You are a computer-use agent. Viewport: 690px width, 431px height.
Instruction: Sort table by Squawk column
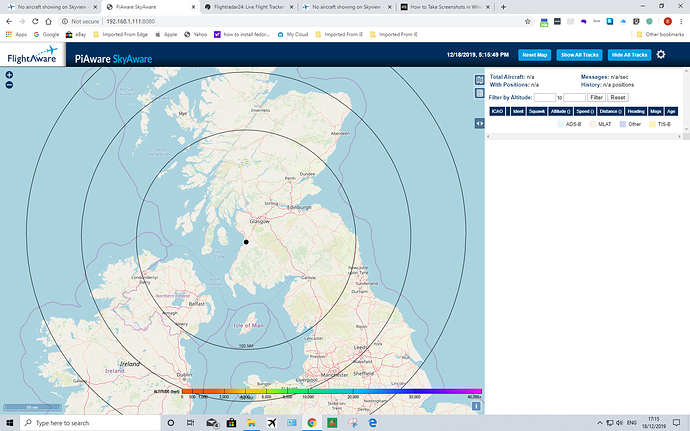537,111
